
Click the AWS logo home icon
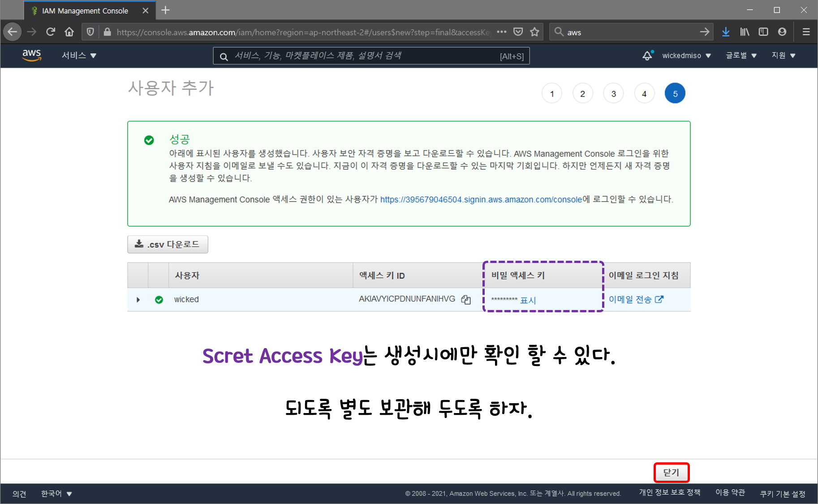(x=32, y=55)
